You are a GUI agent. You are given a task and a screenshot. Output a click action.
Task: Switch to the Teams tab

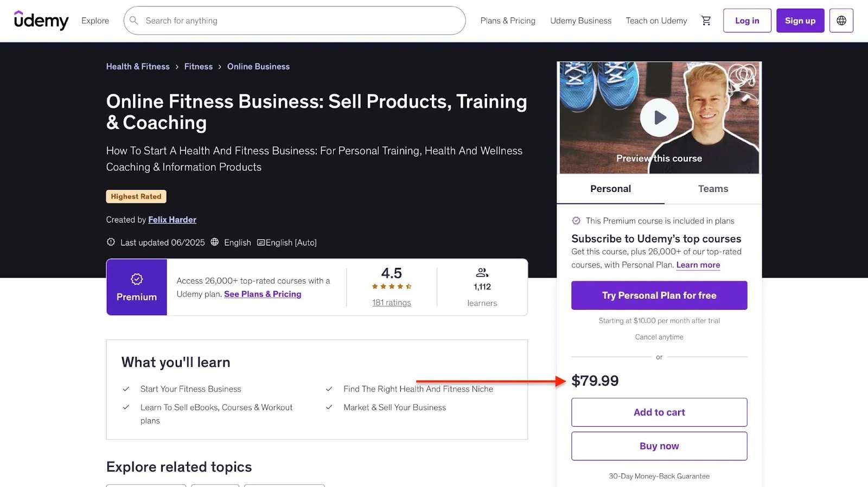pos(713,189)
